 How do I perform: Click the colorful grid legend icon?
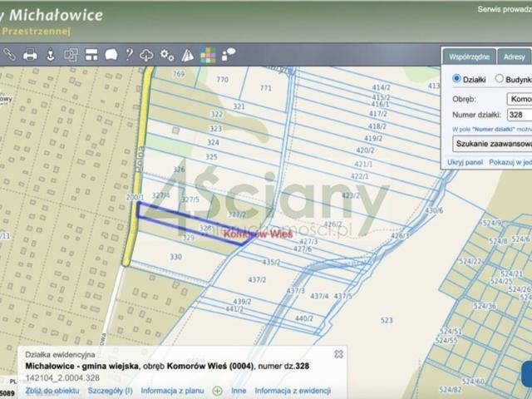208,55
